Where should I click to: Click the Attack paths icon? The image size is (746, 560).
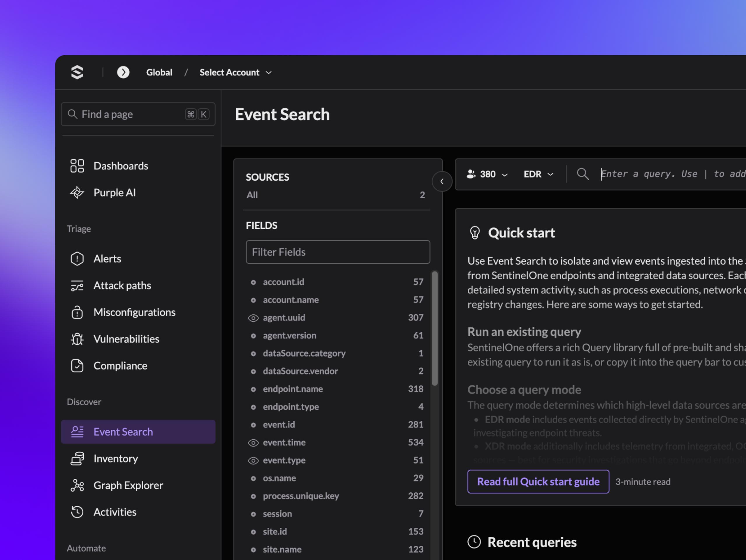(x=77, y=286)
